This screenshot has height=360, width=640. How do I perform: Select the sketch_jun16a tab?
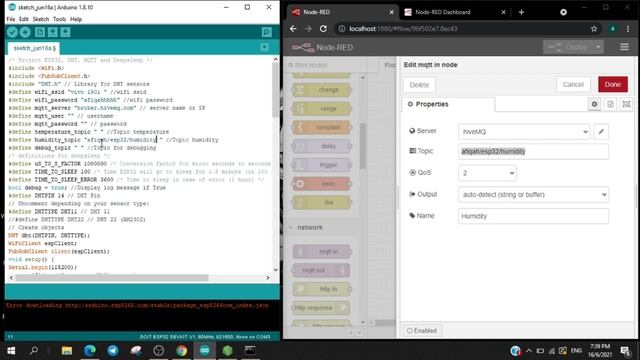34,48
